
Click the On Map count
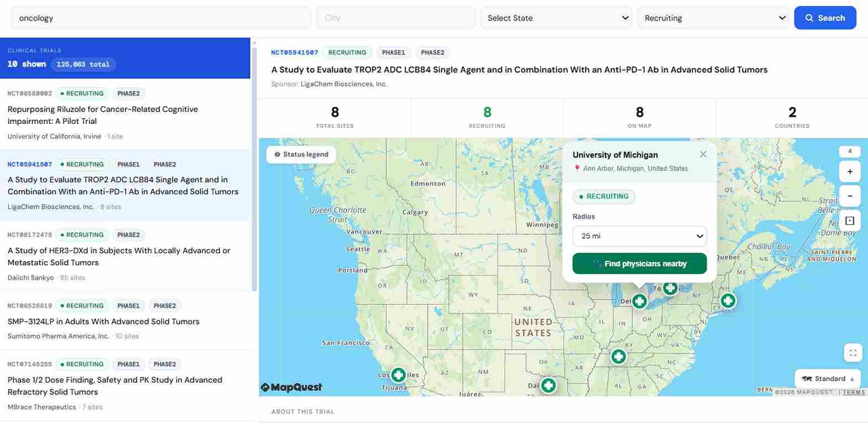tap(639, 113)
